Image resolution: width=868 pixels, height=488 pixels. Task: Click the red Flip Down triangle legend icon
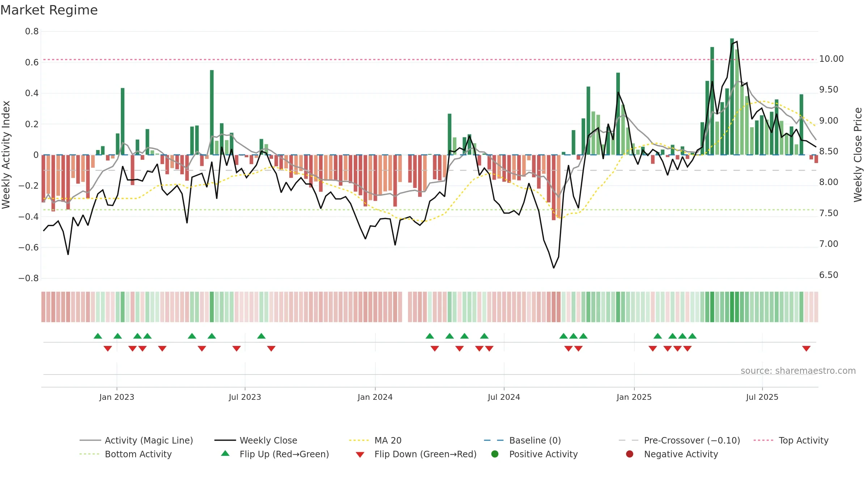tap(360, 454)
